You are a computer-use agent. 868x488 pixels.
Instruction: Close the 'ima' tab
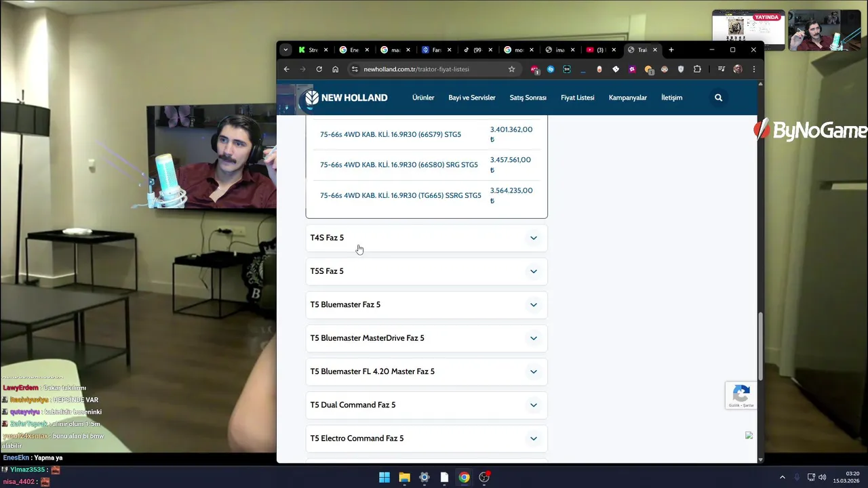coord(573,49)
